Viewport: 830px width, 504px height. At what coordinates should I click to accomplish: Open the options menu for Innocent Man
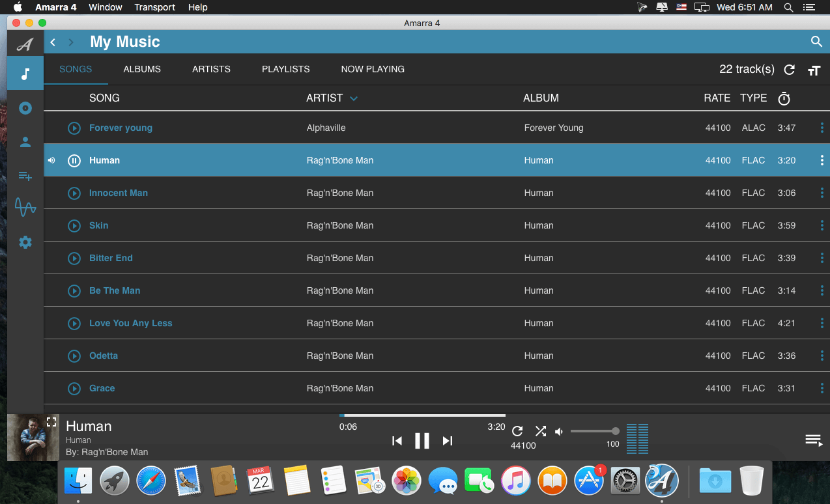point(822,193)
